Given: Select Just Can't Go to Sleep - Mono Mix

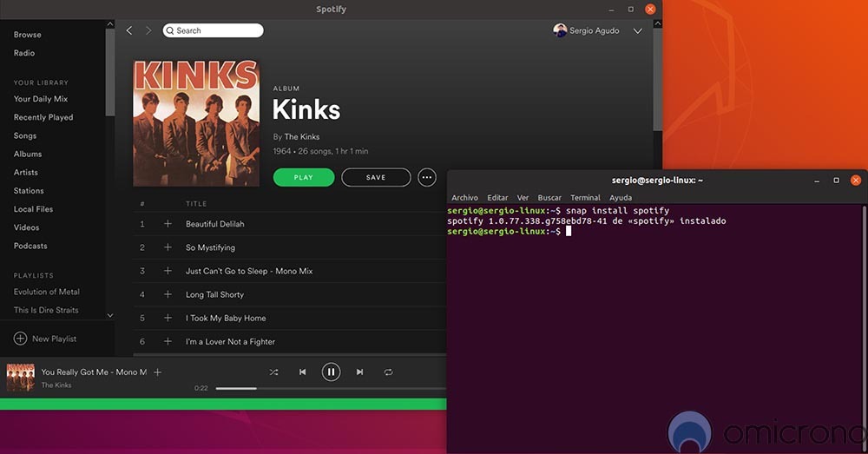Looking at the screenshot, I should coord(249,271).
